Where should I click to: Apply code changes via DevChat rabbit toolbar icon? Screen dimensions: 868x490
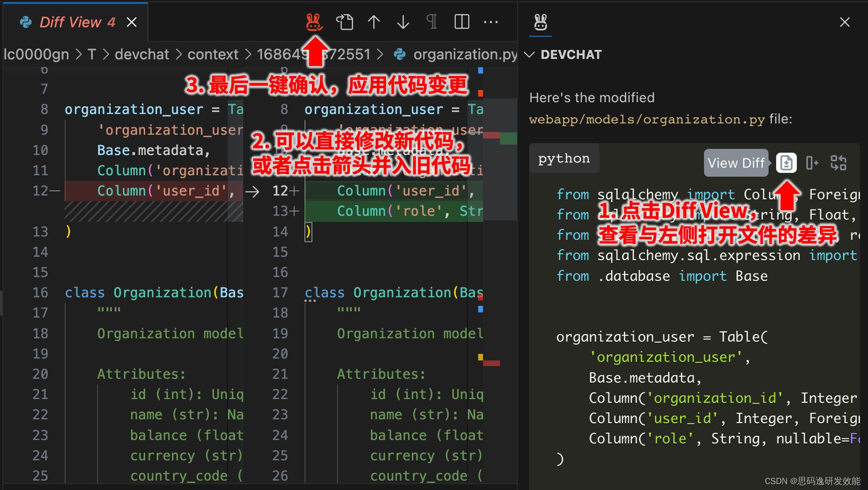[x=315, y=22]
